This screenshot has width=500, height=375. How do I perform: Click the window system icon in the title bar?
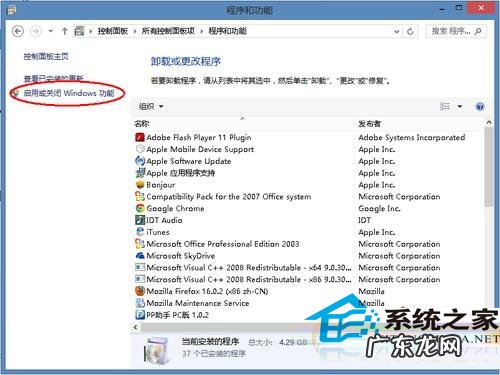[12, 10]
